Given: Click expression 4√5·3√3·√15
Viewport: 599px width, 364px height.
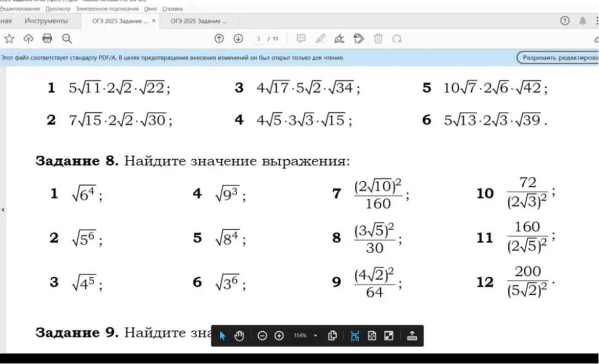Looking at the screenshot, I should click(304, 120).
